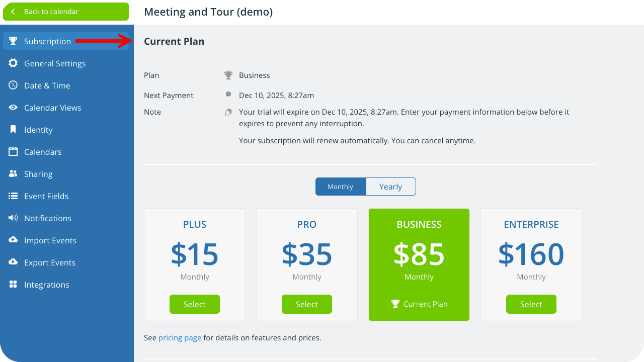Select the Plus plan

pyautogui.click(x=195, y=304)
